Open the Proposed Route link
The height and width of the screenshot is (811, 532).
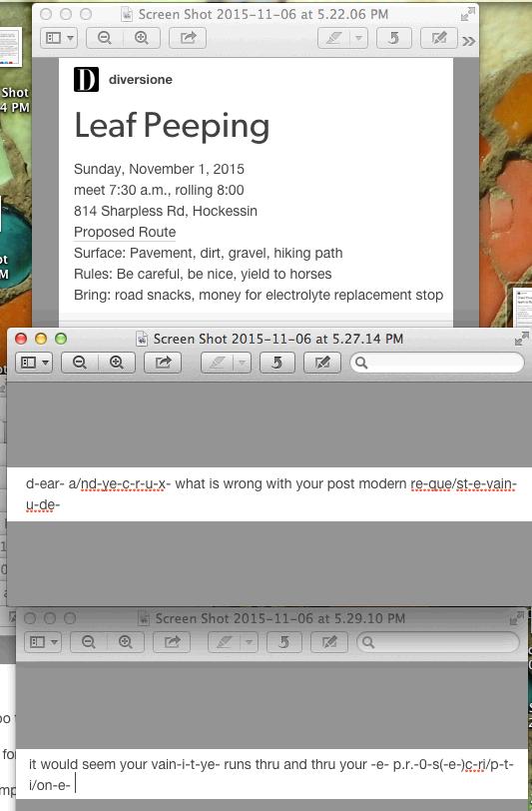point(125,232)
